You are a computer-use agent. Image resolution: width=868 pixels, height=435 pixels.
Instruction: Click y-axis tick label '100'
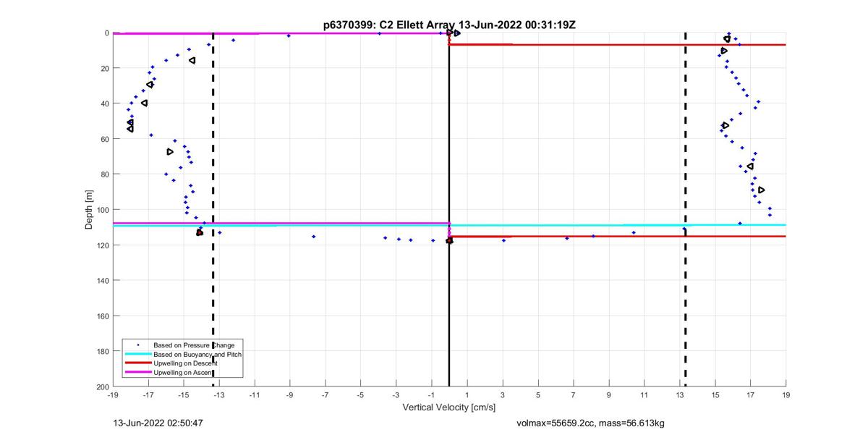pos(102,210)
